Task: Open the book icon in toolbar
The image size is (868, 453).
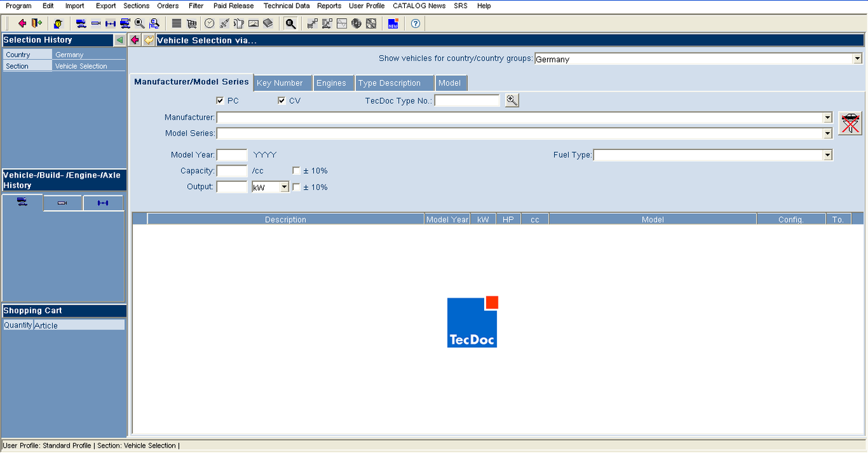Action: 268,23
